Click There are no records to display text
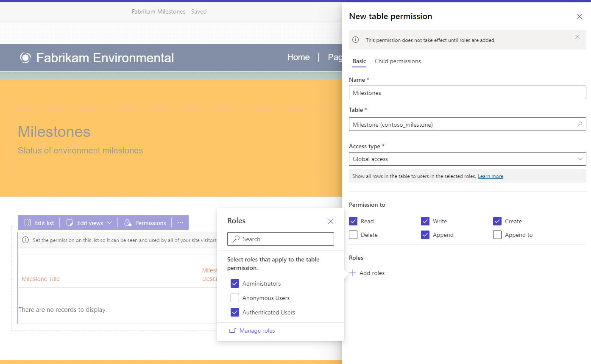The width and height of the screenshot is (591, 364). point(63,310)
